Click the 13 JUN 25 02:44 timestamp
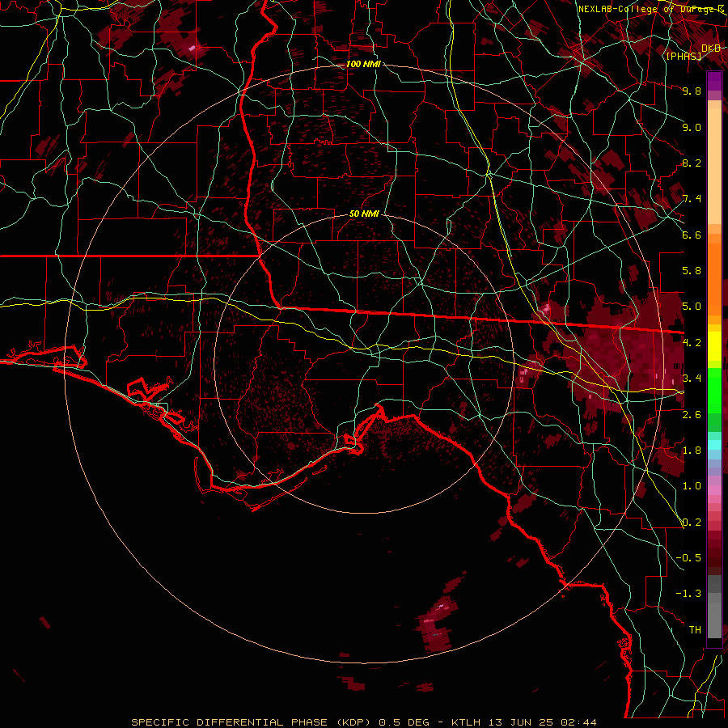Screen dimensions: 728x728 tap(542, 722)
